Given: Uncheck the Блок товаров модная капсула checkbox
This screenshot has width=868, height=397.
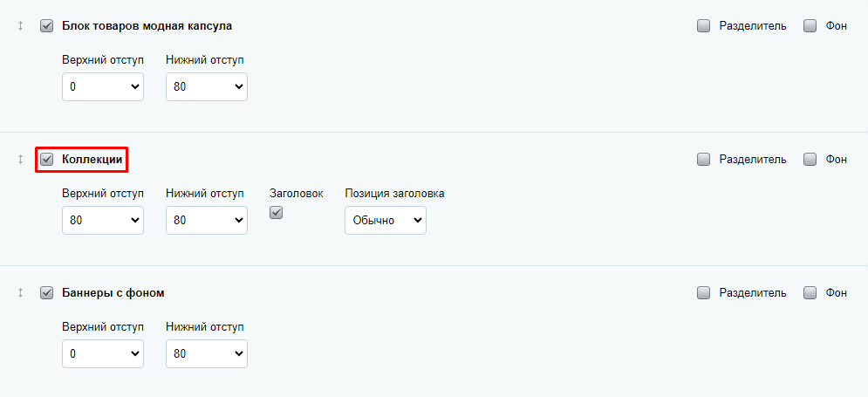Looking at the screenshot, I should 47,26.
